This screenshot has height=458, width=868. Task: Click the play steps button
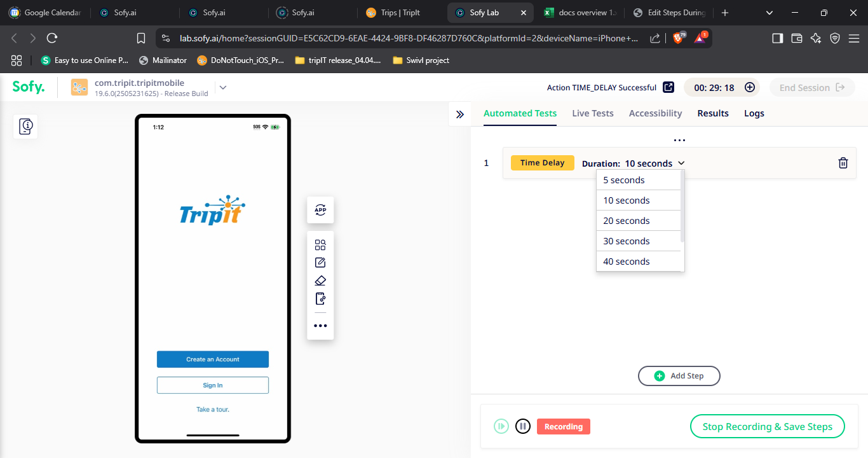(x=501, y=426)
